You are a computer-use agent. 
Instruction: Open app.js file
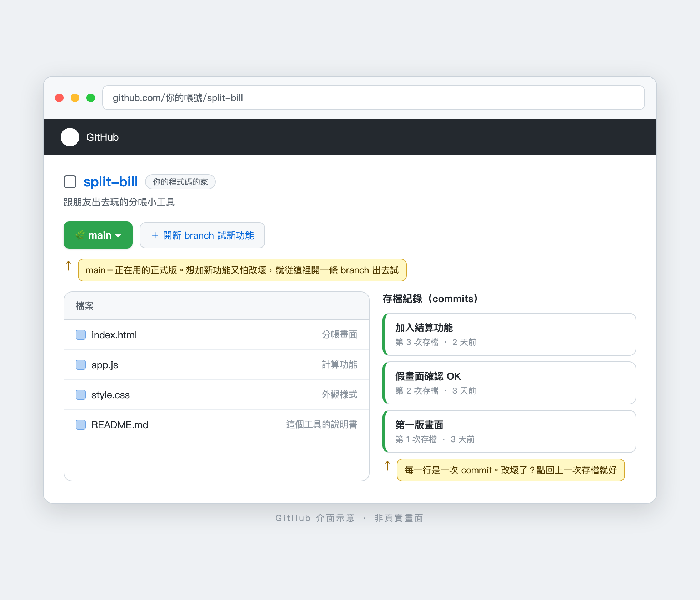(x=216, y=365)
